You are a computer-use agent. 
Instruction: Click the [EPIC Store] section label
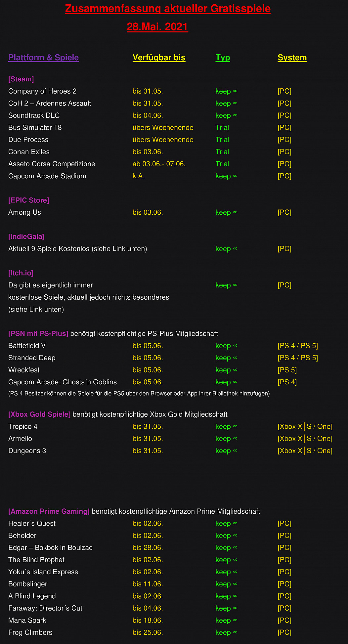pos(29,200)
